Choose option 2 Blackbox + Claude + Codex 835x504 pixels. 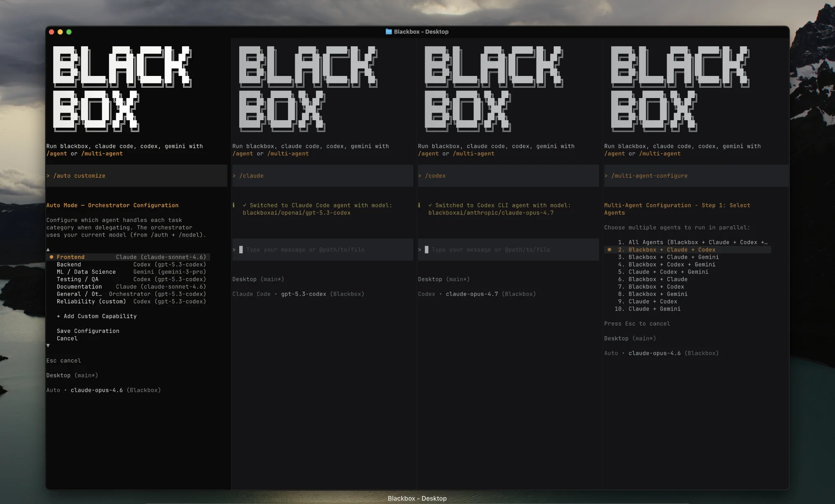(688, 249)
